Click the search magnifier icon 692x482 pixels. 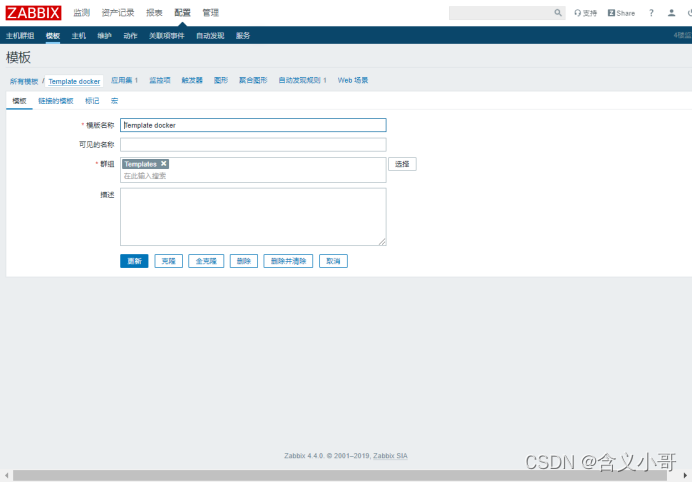(x=558, y=13)
